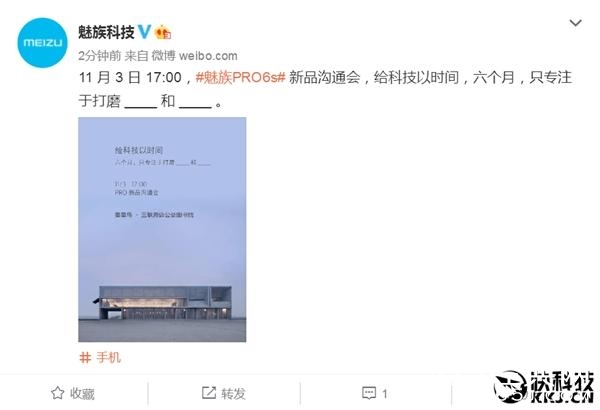This screenshot has width=600, height=410.
Task: Click the post text 新品沟通会
Action: click(324, 77)
